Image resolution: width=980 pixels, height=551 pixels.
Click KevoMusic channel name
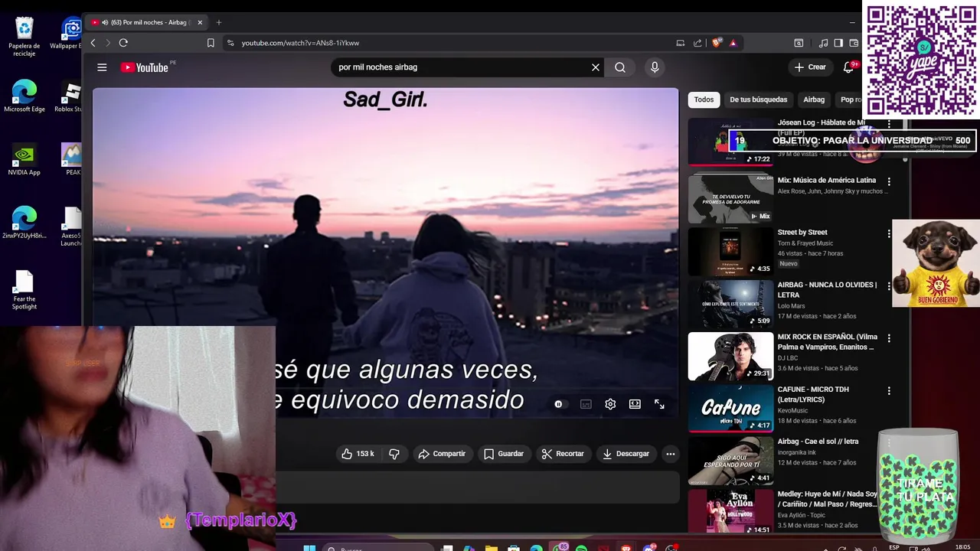[792, 410]
